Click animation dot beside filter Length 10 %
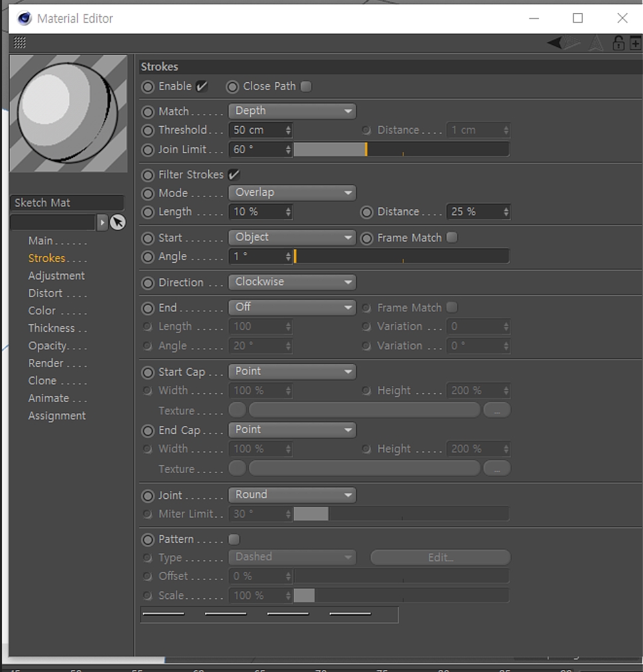The image size is (643, 672). (148, 212)
